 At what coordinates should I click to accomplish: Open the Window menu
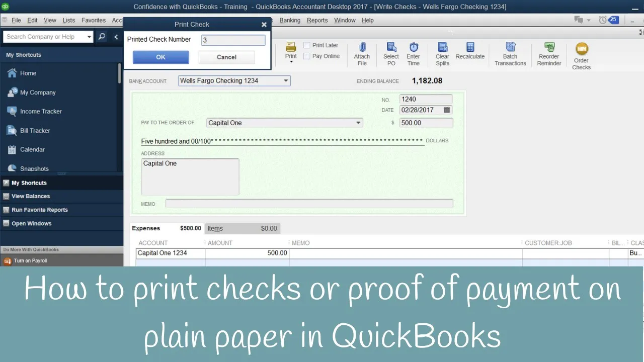click(345, 20)
